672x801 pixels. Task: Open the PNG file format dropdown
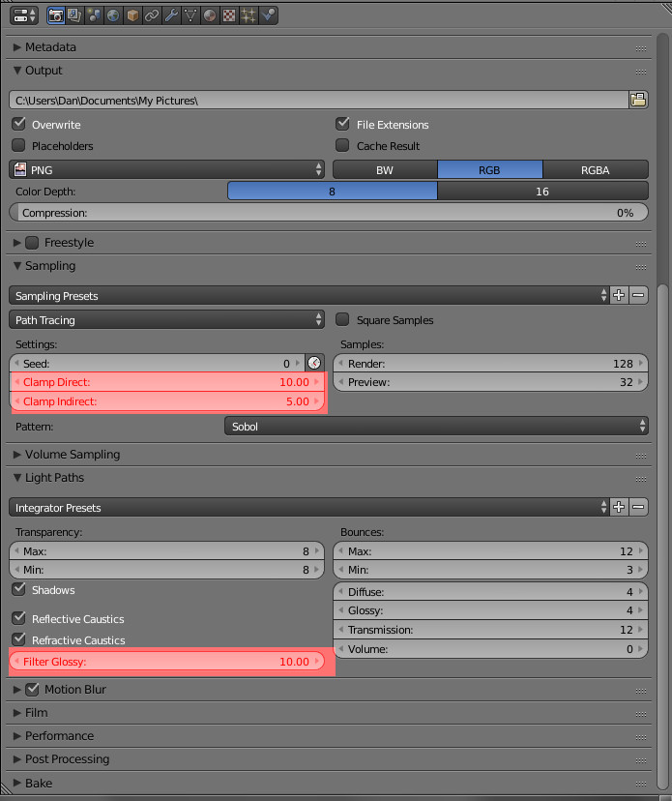coord(166,169)
